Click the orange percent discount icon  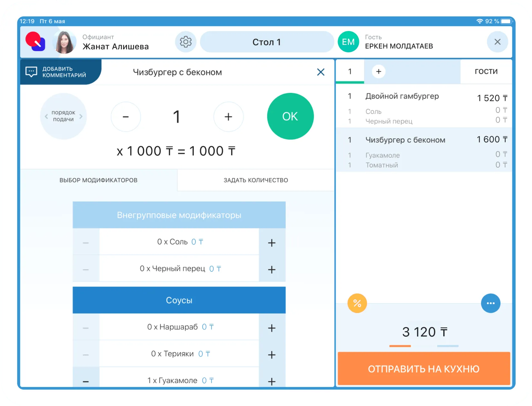point(357,303)
